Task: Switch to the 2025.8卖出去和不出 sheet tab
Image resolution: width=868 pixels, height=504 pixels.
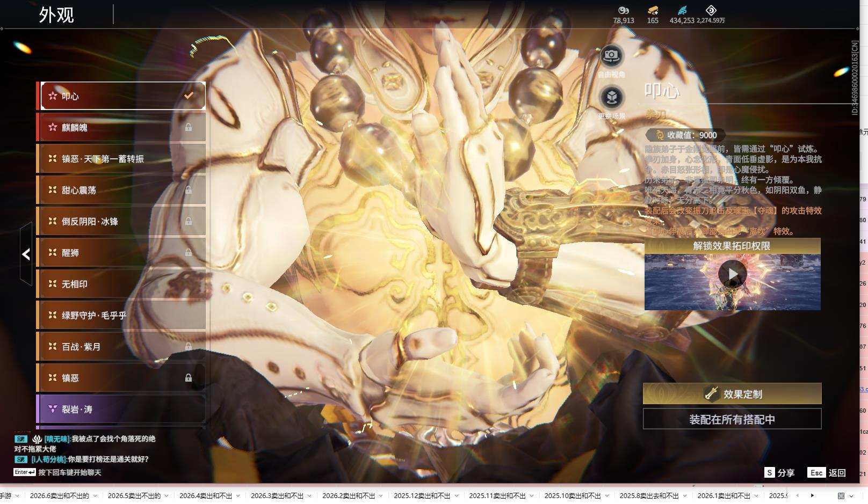Action: [649, 496]
